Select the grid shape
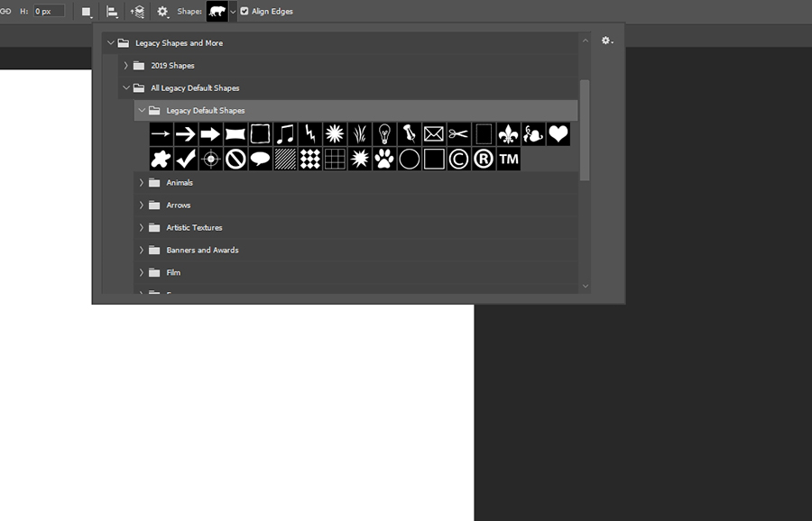 coord(335,159)
